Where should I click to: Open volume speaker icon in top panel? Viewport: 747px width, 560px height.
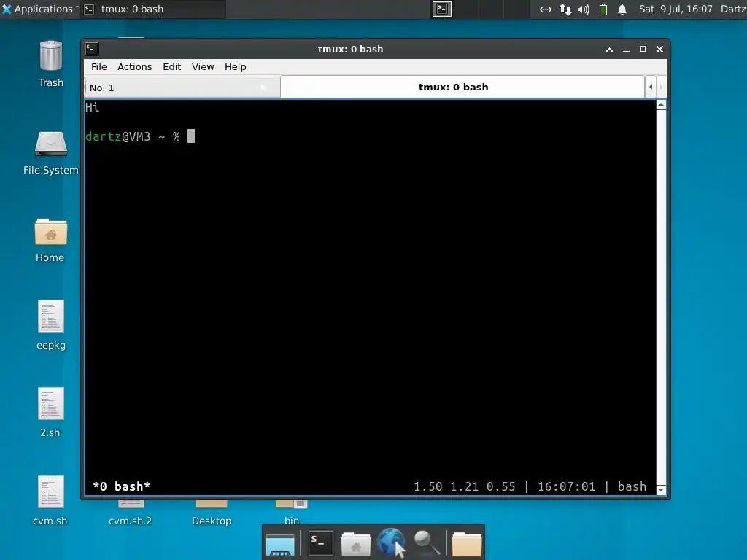click(x=584, y=9)
